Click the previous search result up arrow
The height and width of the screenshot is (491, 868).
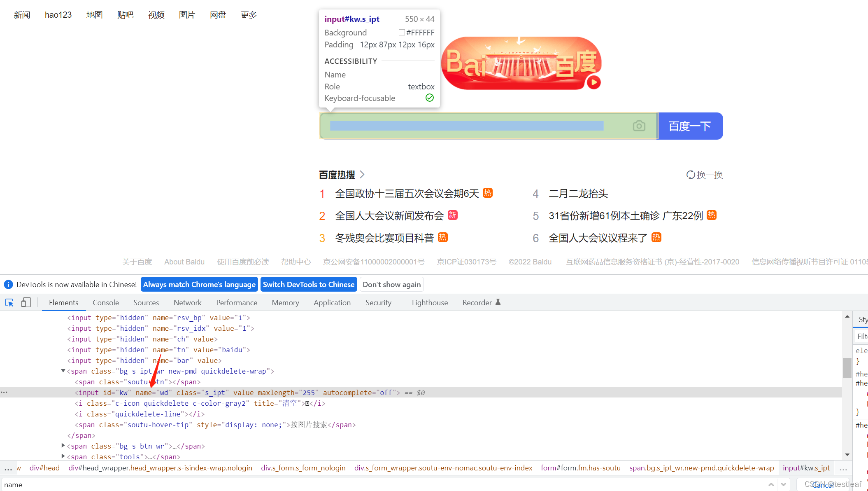(771, 484)
